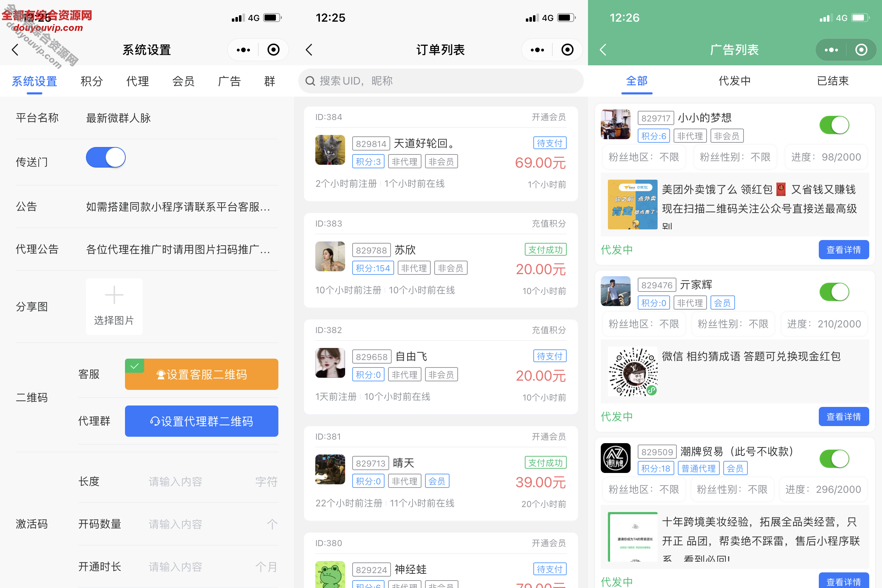Viewport: 882px width, 588px height.
Task: Click 进度：210/2000 progress box
Action: [824, 324]
